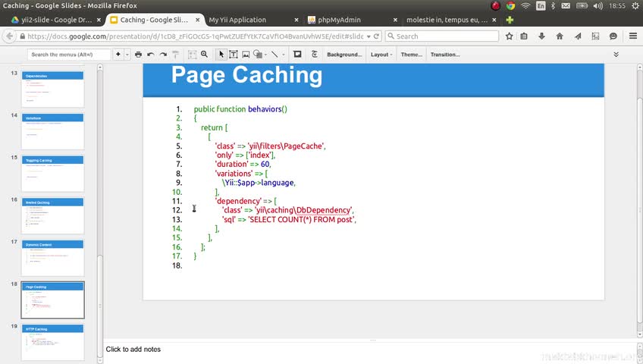The width and height of the screenshot is (643, 364).
Task: Open a new tab with the green plus
Action: coord(510,20)
